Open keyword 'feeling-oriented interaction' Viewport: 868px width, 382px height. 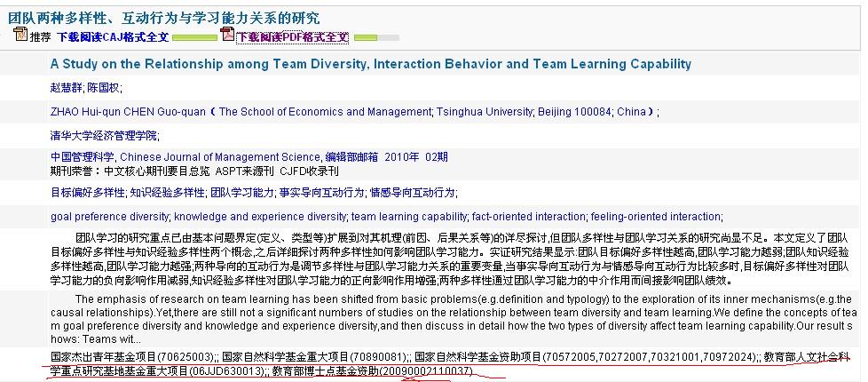[655, 216]
